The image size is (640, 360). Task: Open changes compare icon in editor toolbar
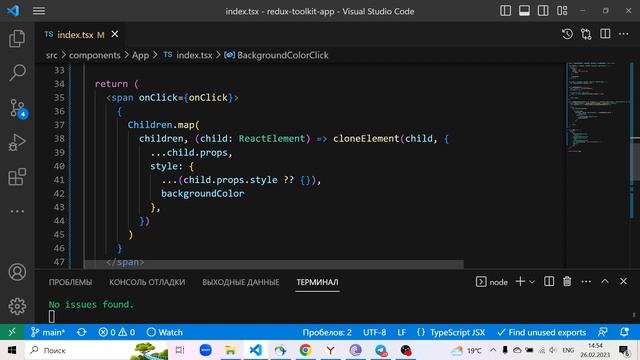tap(586, 34)
